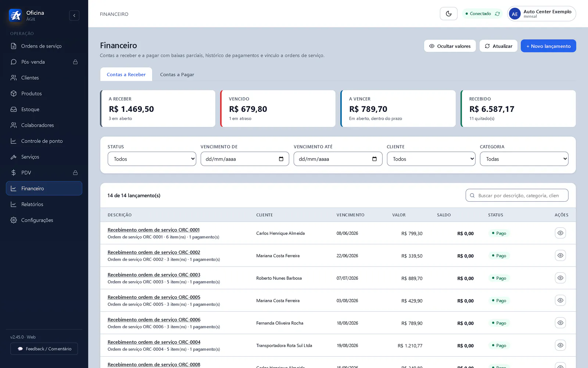Open the AE account avatar
Image resolution: width=588 pixels, height=368 pixels.
pos(514,14)
